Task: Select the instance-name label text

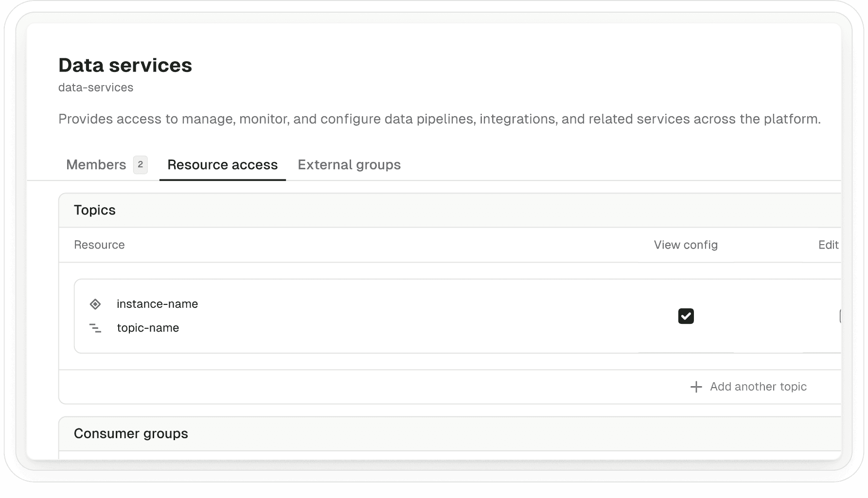Action: point(157,304)
